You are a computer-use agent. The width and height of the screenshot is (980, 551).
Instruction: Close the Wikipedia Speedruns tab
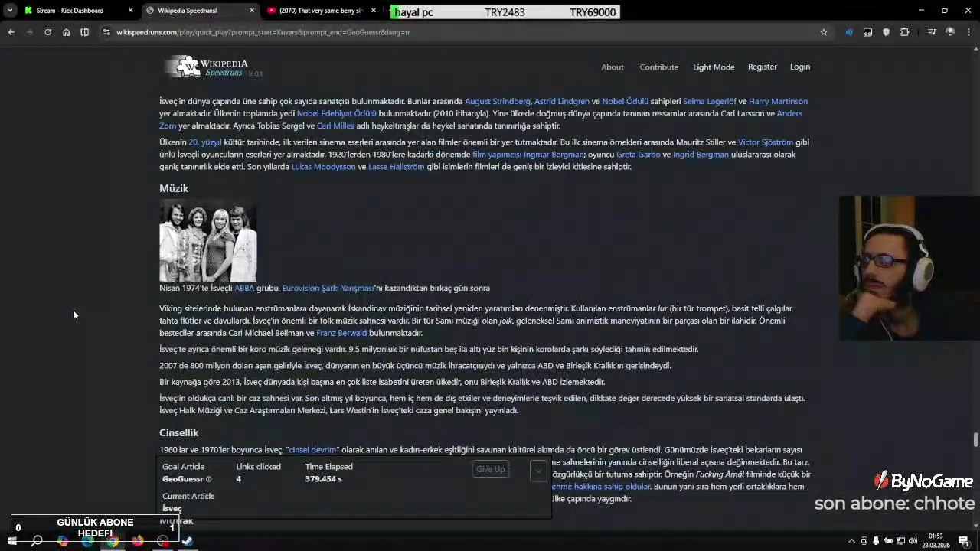pos(252,11)
